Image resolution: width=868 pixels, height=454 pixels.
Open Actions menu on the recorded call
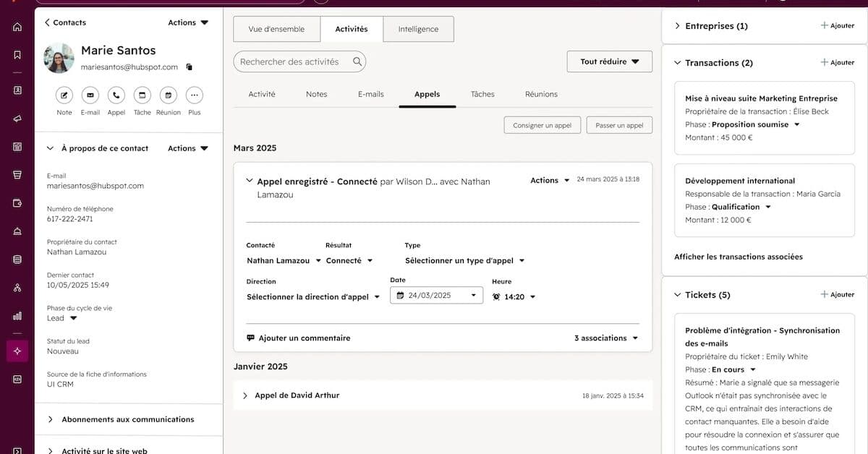click(550, 180)
